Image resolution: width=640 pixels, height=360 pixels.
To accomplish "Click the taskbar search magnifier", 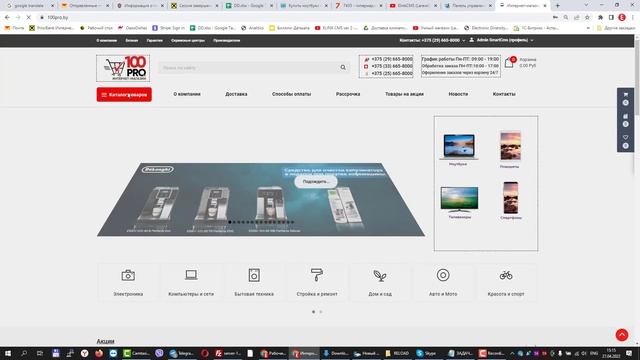I will (24, 353).
